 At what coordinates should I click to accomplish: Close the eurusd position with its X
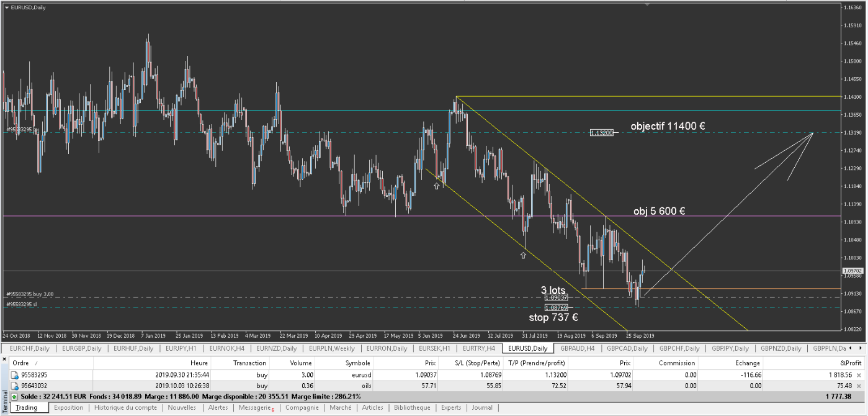[x=859, y=375]
